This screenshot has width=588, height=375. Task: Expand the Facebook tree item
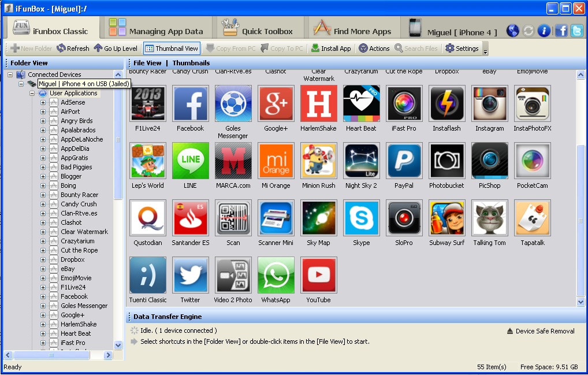point(43,296)
